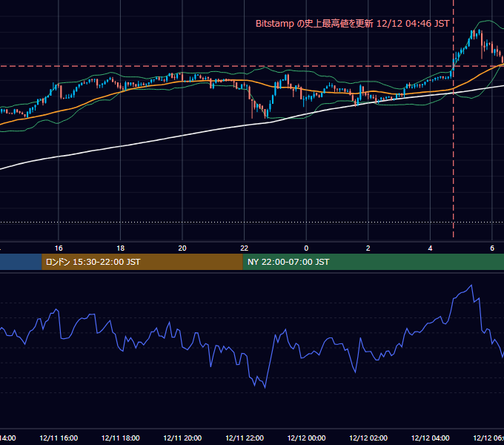Click the time axis label 18
Image resolution: width=504 pixels, height=445 pixels.
pos(121,248)
